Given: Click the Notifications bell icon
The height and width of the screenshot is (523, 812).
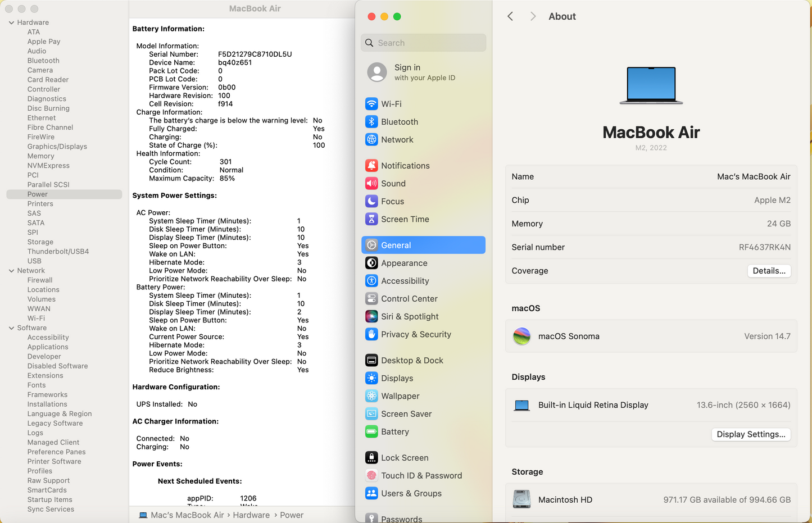Looking at the screenshot, I should [x=371, y=166].
